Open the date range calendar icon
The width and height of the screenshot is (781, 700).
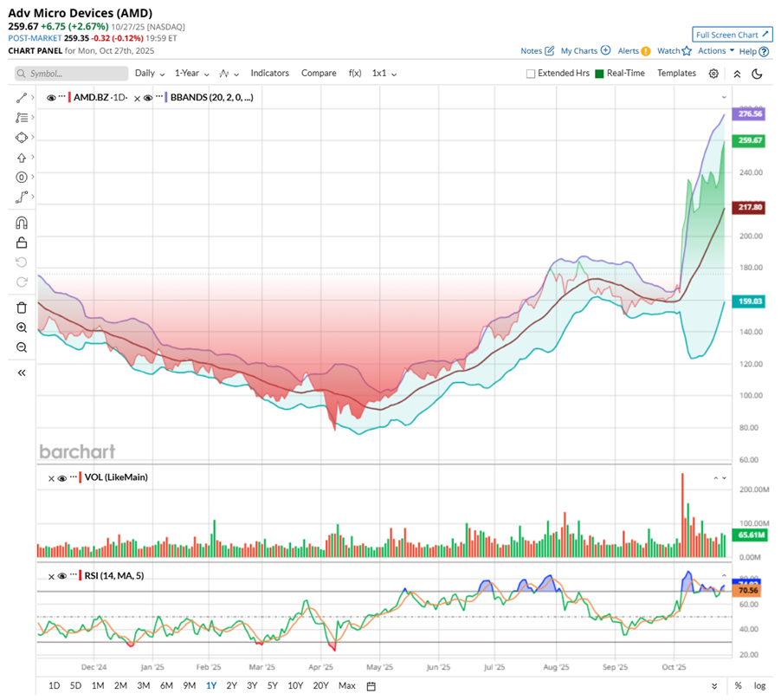371,686
